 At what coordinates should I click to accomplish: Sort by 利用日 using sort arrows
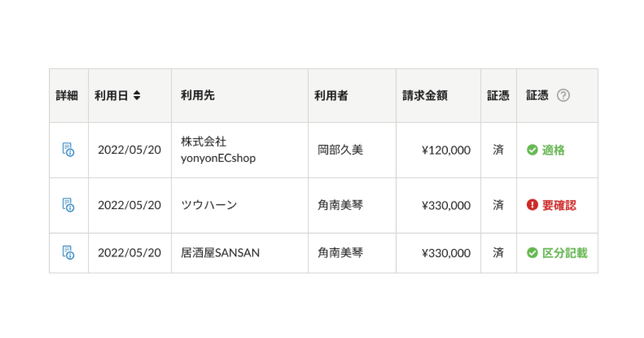click(x=137, y=95)
